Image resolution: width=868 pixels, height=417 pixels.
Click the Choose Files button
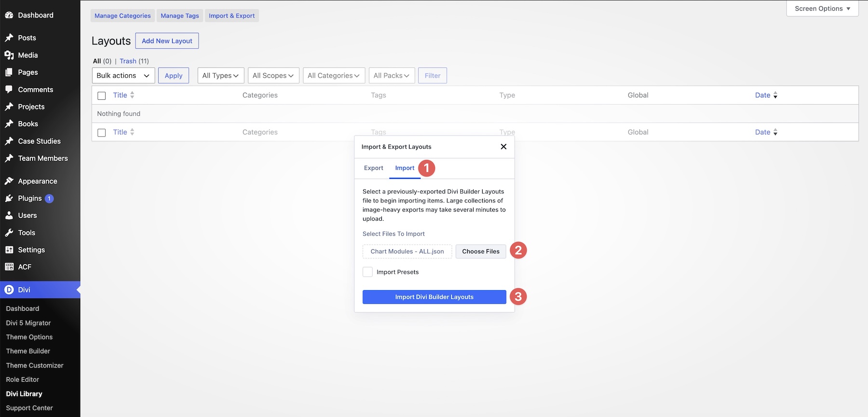(481, 251)
